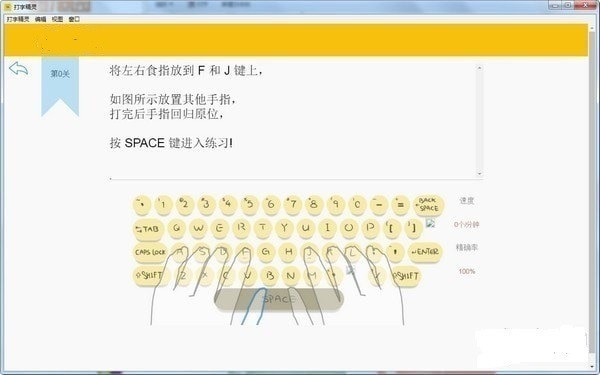The height and width of the screenshot is (375, 600).
Task: Tap the TAB key on the virtual keyboard
Action: [x=148, y=229]
